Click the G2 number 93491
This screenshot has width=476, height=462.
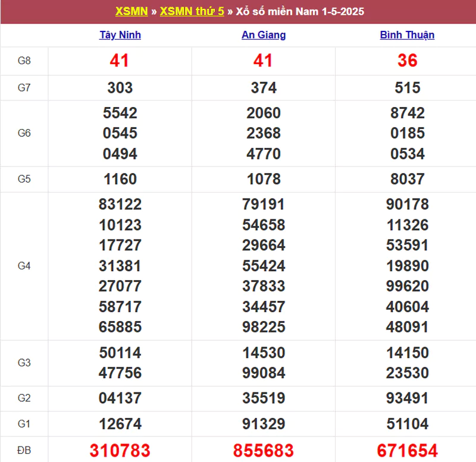(408, 398)
